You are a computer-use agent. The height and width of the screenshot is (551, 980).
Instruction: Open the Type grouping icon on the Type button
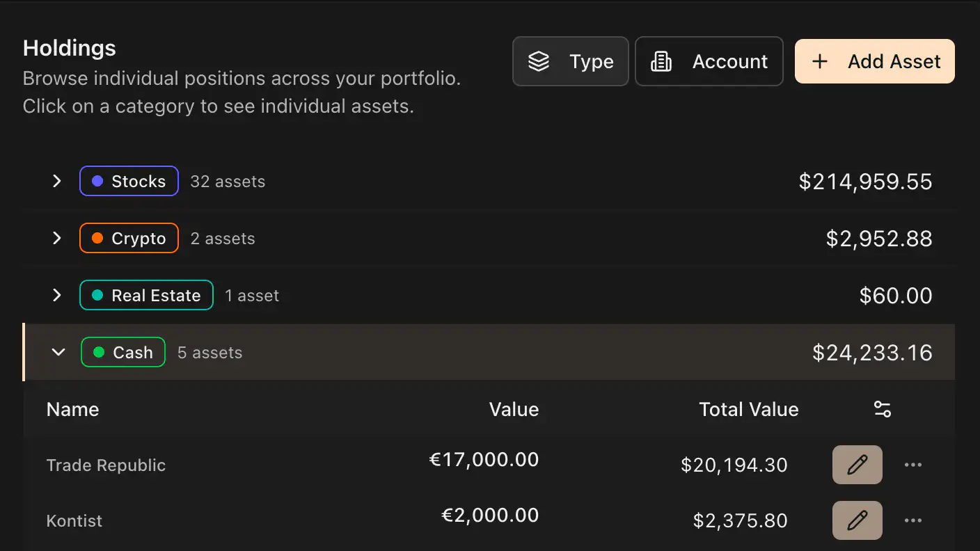538,61
